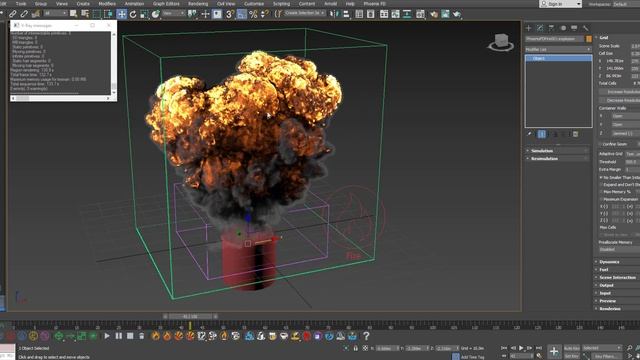The height and width of the screenshot is (360, 640).
Task: Select the Select and Rotate tool
Action: coord(133,14)
